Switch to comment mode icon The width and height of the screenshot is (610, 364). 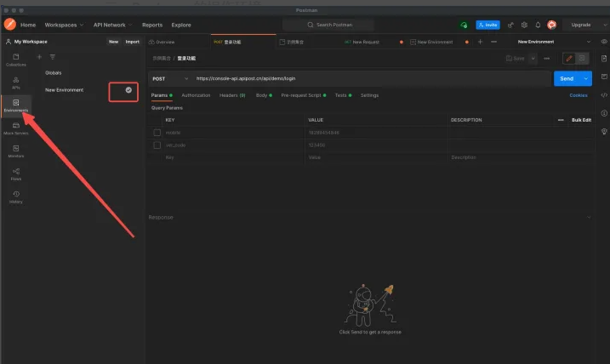[x=582, y=59]
